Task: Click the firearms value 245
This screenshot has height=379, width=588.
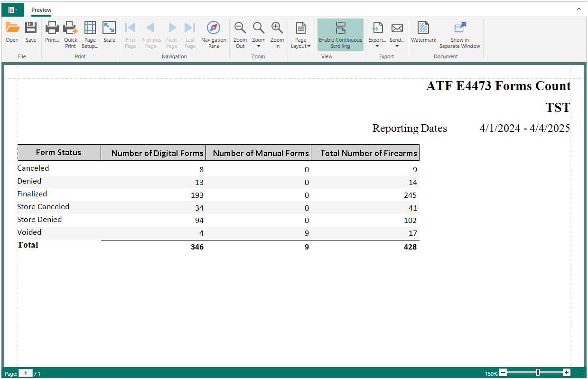Action: [x=410, y=195]
